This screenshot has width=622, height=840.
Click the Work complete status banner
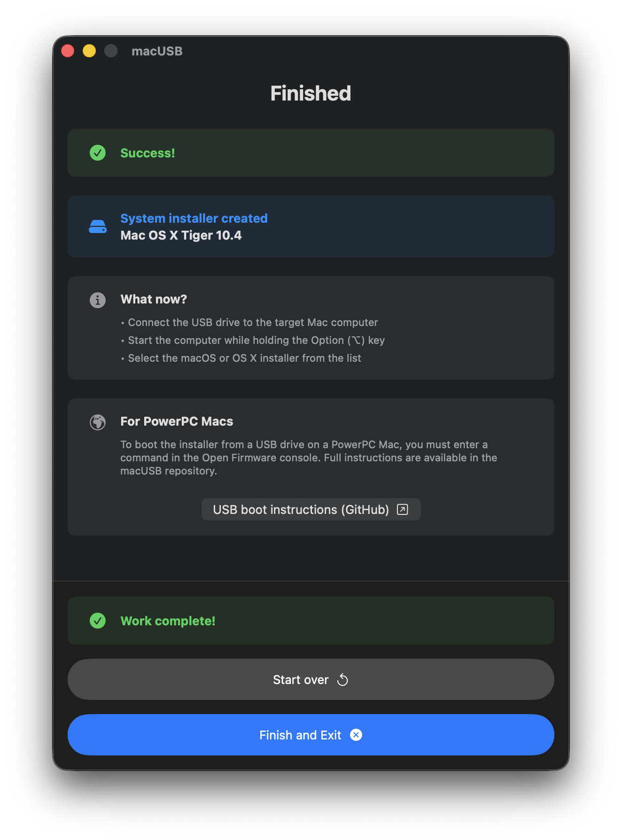[x=311, y=621]
